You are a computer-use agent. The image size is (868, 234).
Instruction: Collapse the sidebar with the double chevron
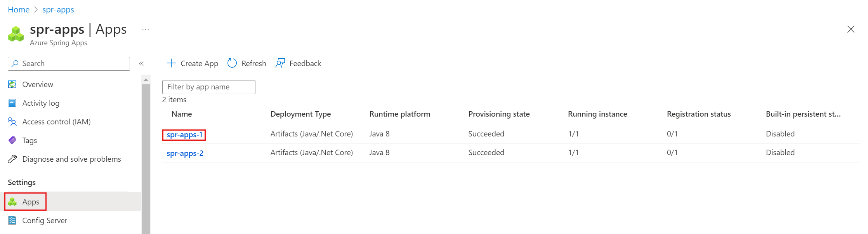[x=141, y=64]
